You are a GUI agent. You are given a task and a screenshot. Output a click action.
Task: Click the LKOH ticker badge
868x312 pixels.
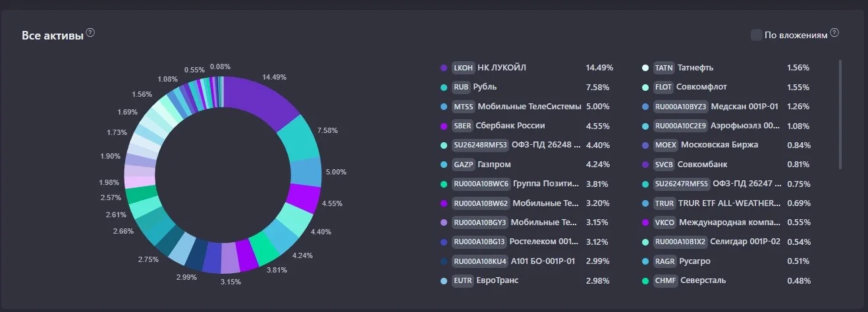click(x=463, y=68)
